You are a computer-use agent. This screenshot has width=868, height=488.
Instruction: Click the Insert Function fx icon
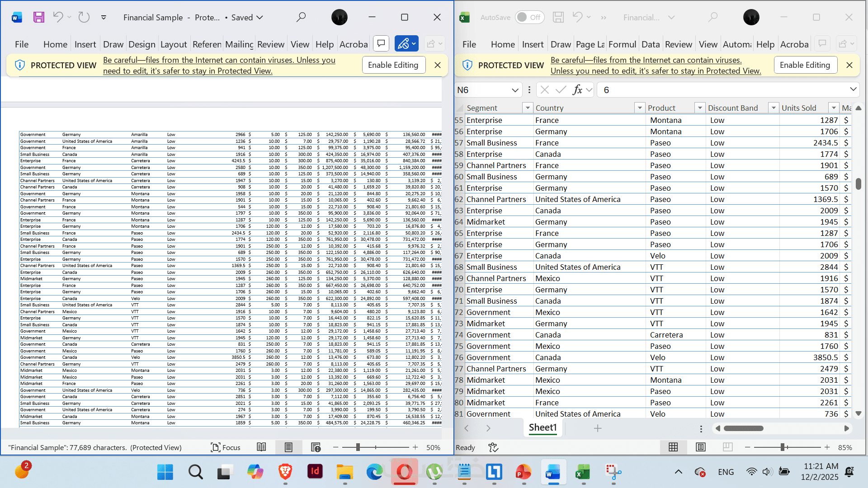click(x=577, y=90)
